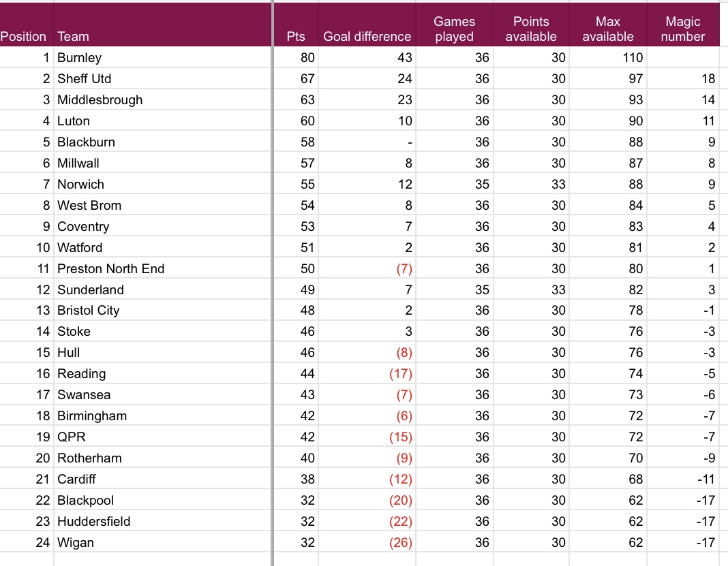This screenshot has height=566, width=728.
Task: Select the Pts column header
Action: [297, 37]
